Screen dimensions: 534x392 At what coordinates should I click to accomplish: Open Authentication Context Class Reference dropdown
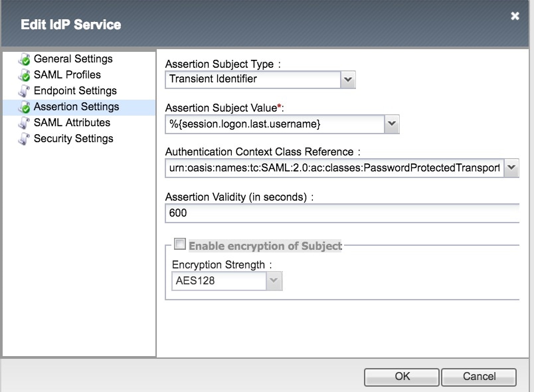(511, 168)
